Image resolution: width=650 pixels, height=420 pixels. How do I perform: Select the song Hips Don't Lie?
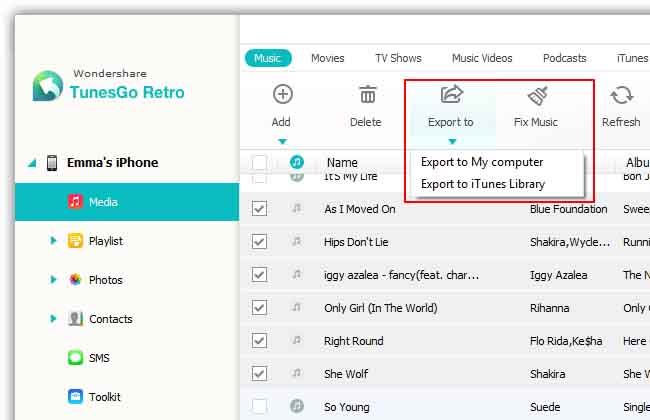(356, 242)
